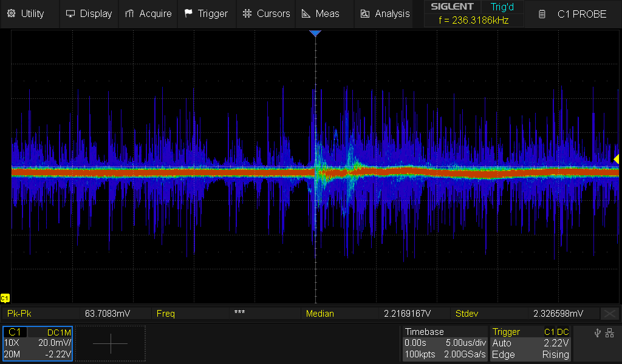Screen dimensions: 622x364
Task: Select the yellow trigger level arrow
Action: click(616, 159)
